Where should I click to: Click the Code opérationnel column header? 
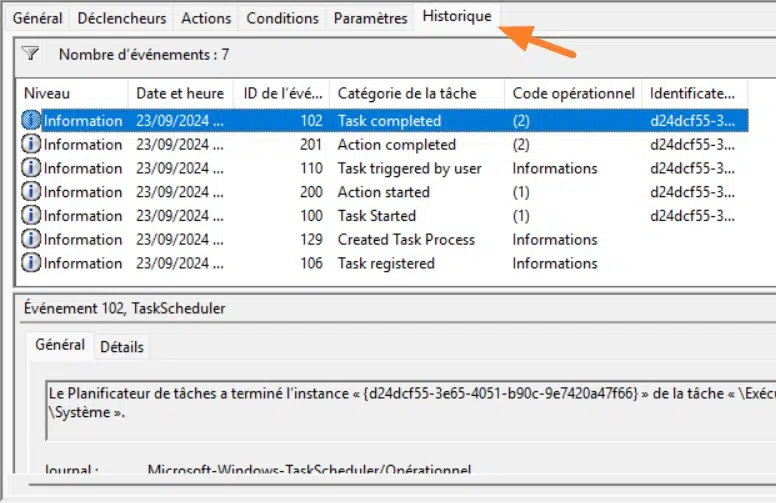coord(573,93)
